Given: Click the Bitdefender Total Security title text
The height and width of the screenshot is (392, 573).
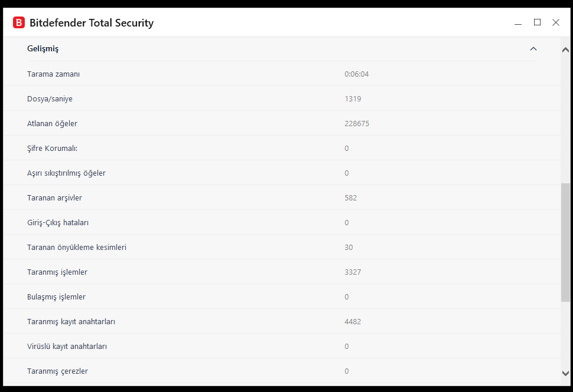Looking at the screenshot, I should [91, 23].
